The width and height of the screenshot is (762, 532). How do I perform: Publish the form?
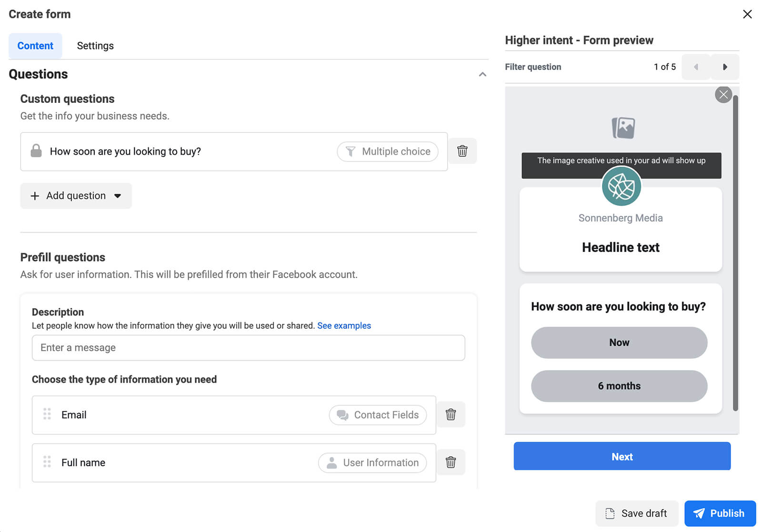pyautogui.click(x=720, y=513)
